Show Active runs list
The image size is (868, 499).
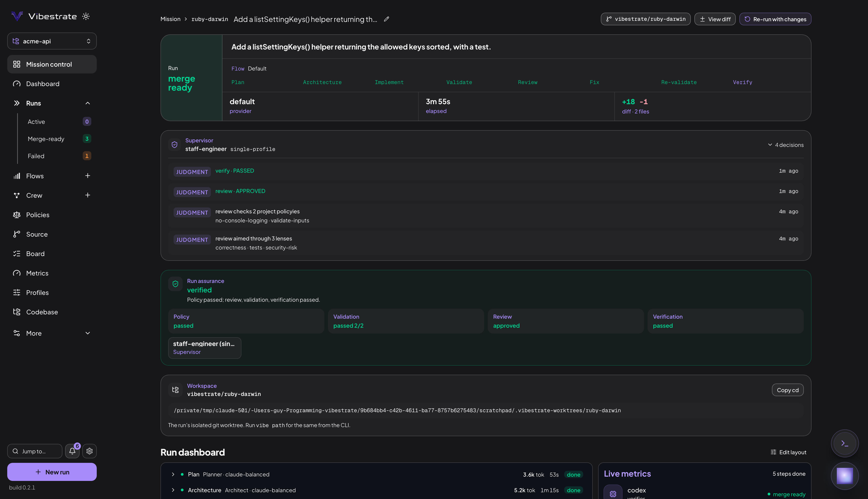(59, 122)
